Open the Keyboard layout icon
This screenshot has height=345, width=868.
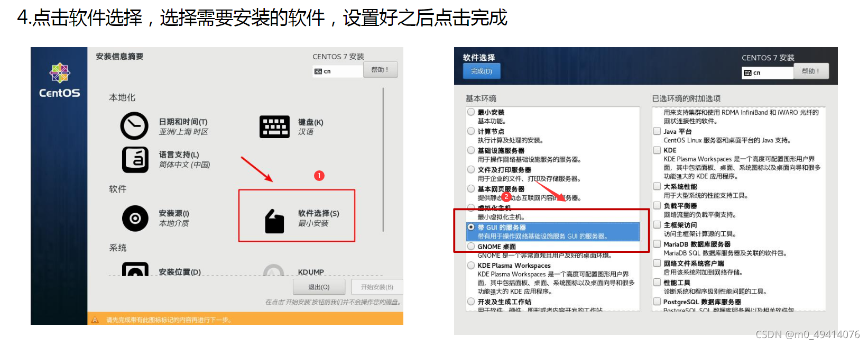pyautogui.click(x=274, y=126)
